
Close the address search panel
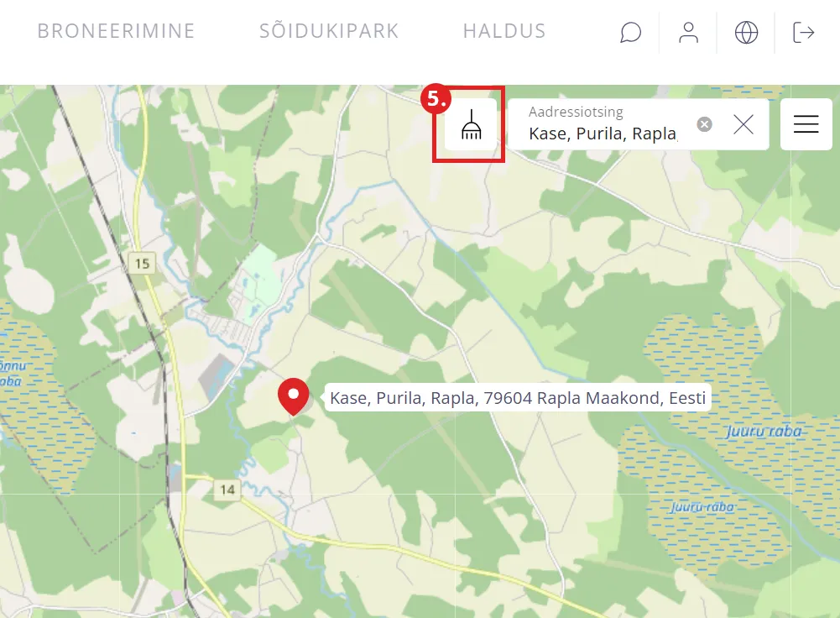pos(743,124)
